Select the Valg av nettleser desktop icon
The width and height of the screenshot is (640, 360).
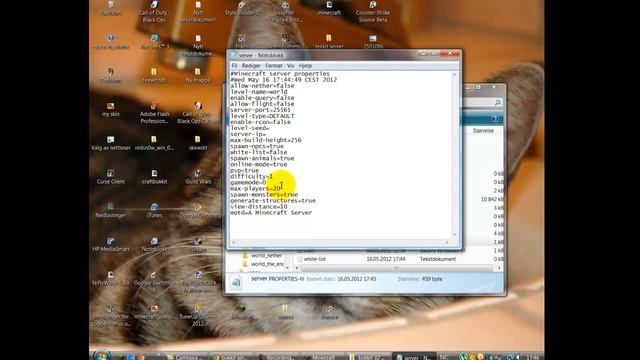coord(111,143)
